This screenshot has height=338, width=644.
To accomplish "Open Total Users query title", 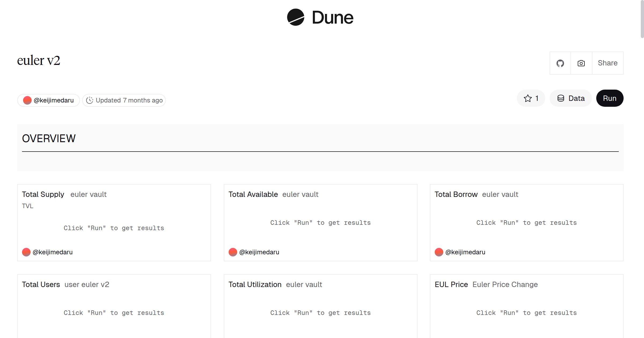I will click(x=41, y=284).
